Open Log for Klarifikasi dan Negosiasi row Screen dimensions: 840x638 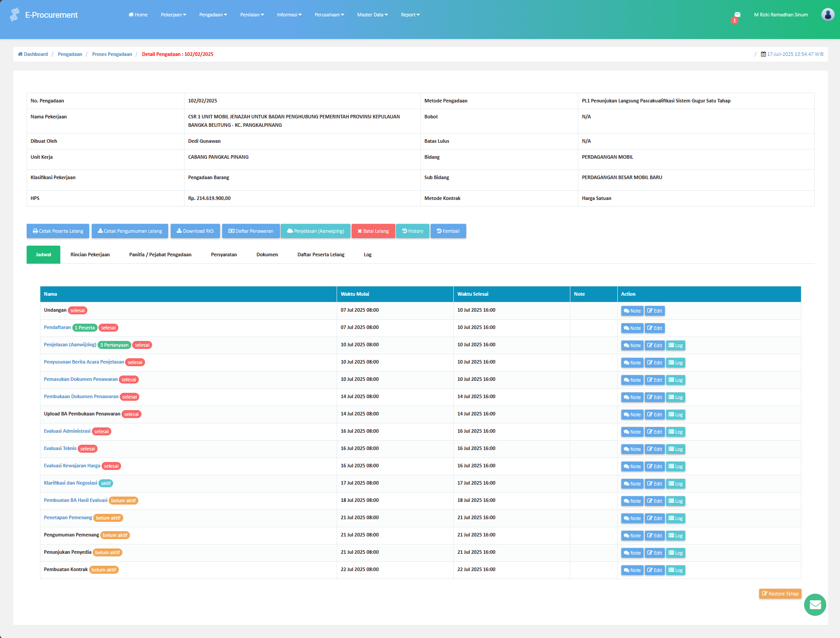[x=675, y=484]
